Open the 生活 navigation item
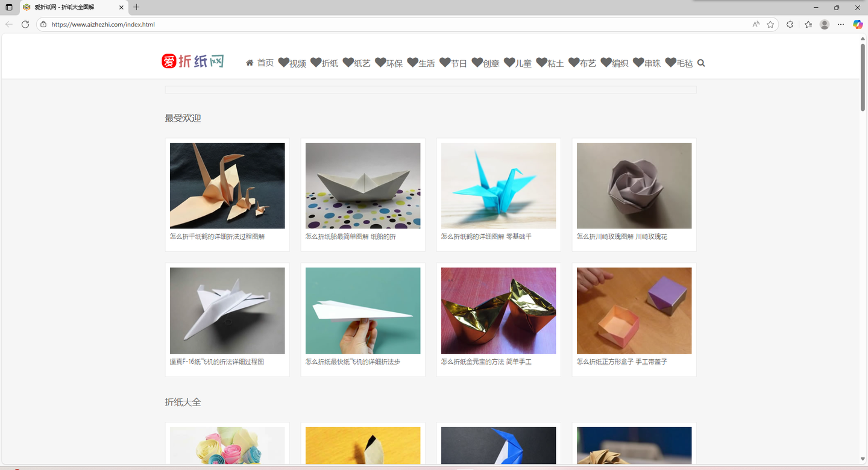The width and height of the screenshot is (868, 470). pos(421,63)
